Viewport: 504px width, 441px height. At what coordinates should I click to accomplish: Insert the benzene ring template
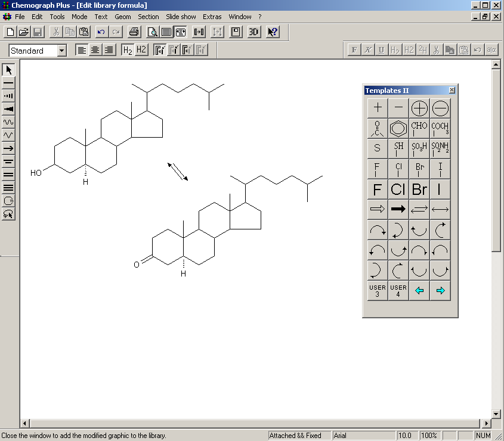(x=398, y=129)
